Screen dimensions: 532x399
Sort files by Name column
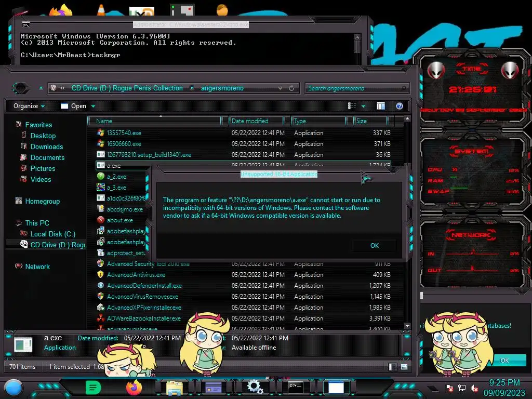pos(154,121)
